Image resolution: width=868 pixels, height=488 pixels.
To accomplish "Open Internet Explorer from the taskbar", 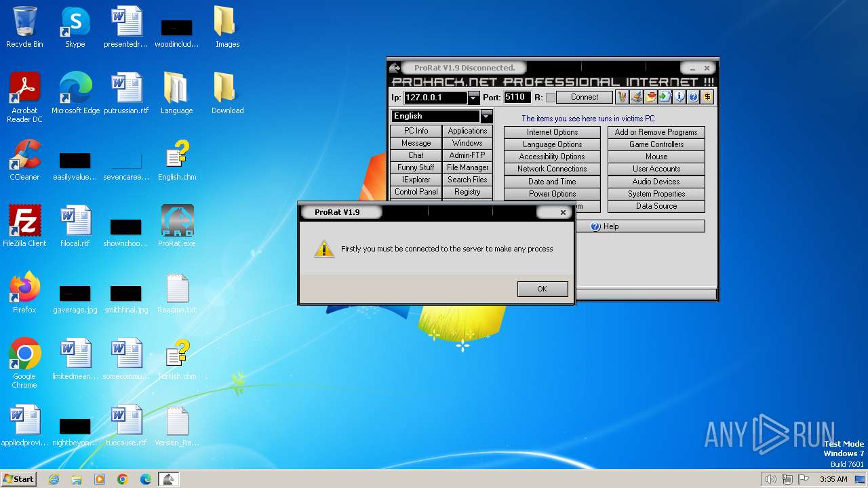I will point(54,479).
